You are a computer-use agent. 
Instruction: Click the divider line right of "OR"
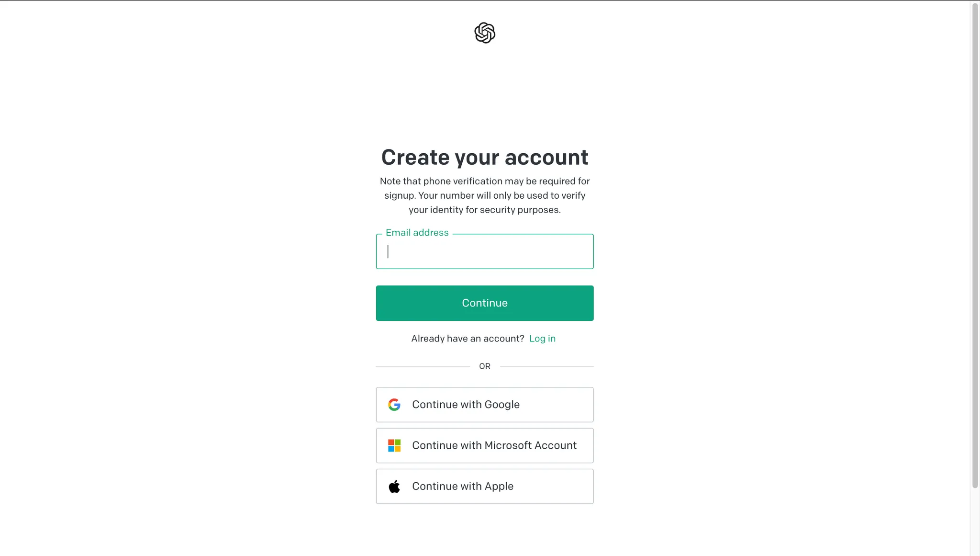[x=546, y=366]
